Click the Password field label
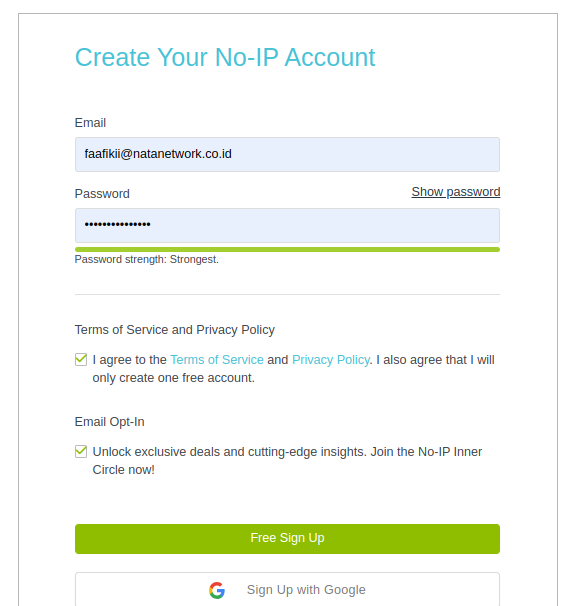Viewport: 573px width, 606px height. (102, 194)
